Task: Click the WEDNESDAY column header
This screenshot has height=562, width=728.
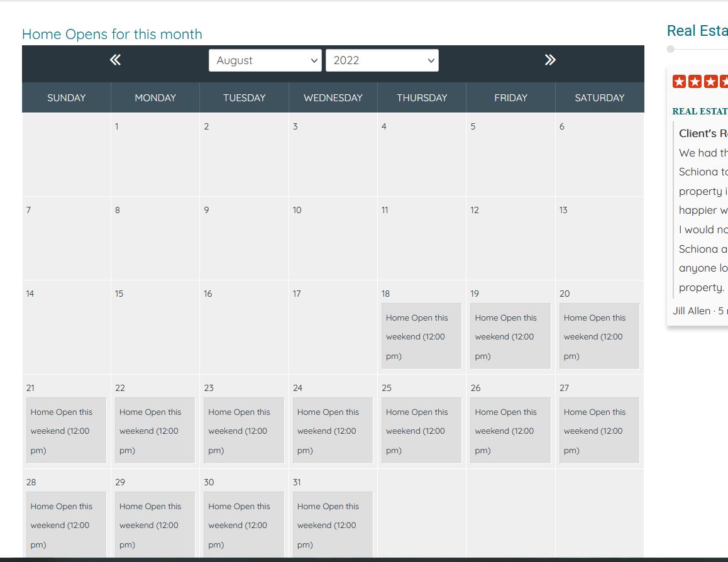Action: coord(333,98)
